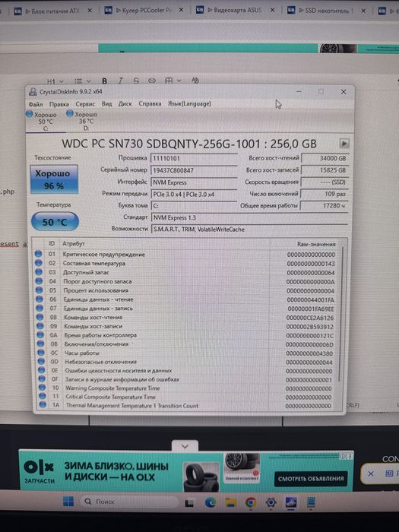Click the Прошивка field 11110101
399x532 pixels.
[194, 158]
